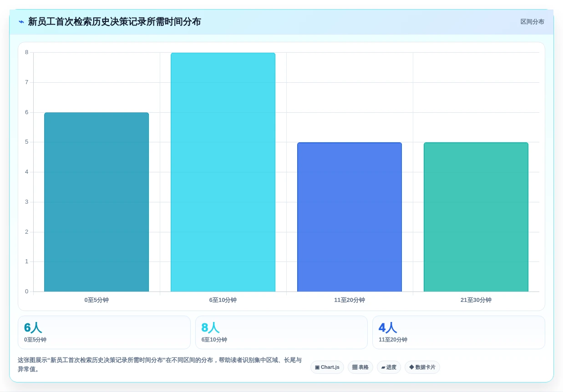Click the lightning icon beside the chart title
The height and width of the screenshot is (392, 563).
tap(21, 22)
